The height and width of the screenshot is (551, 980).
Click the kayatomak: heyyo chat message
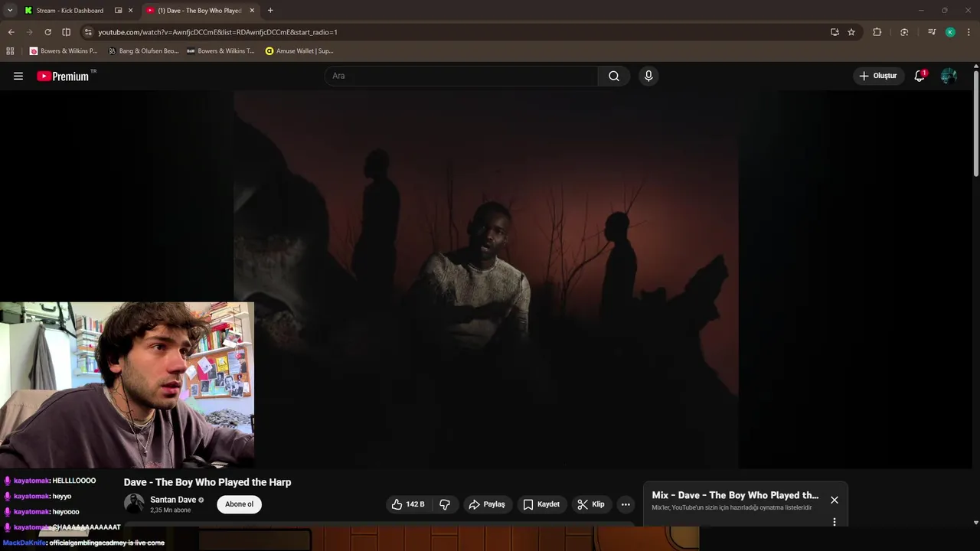(x=38, y=496)
